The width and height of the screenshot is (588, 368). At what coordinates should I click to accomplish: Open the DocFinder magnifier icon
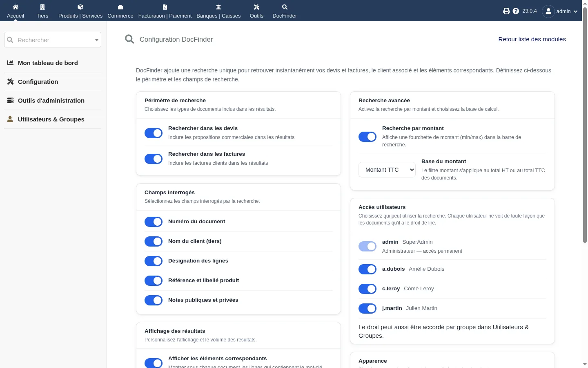pyautogui.click(x=285, y=7)
